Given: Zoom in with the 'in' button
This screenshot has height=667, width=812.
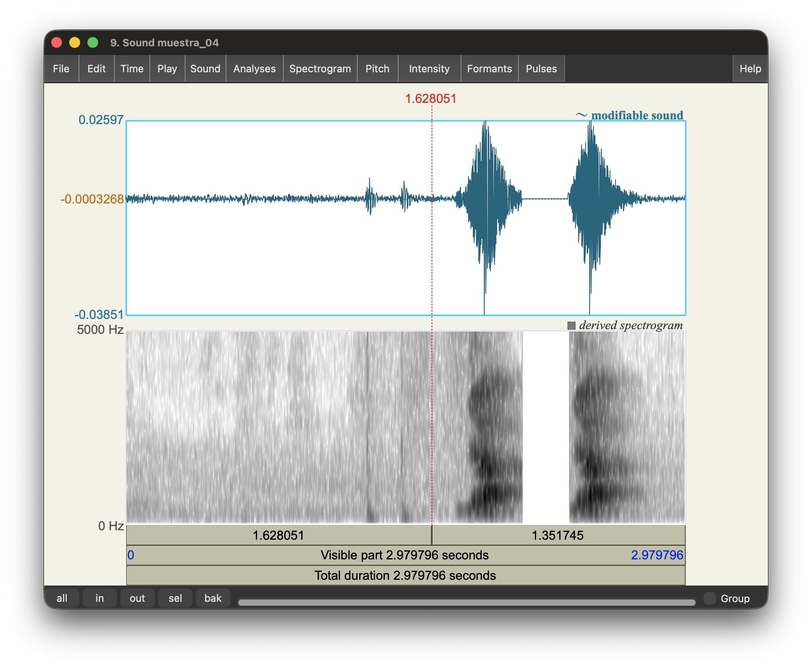Looking at the screenshot, I should tap(99, 598).
